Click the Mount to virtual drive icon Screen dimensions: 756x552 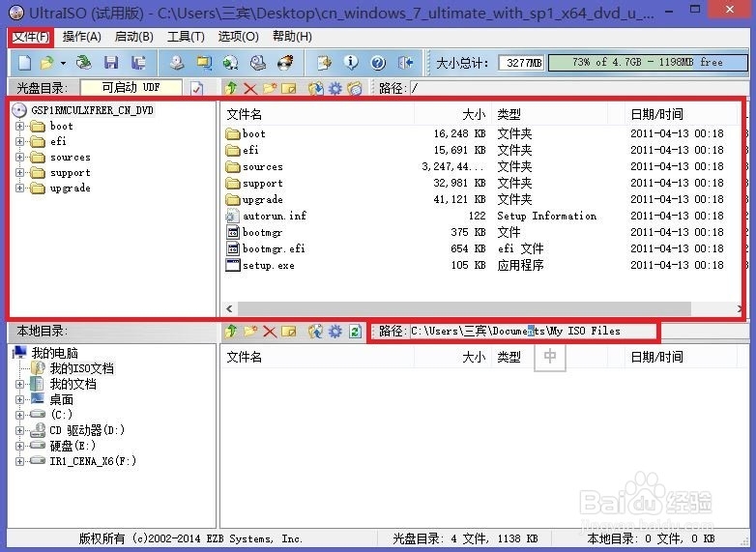pos(258,63)
